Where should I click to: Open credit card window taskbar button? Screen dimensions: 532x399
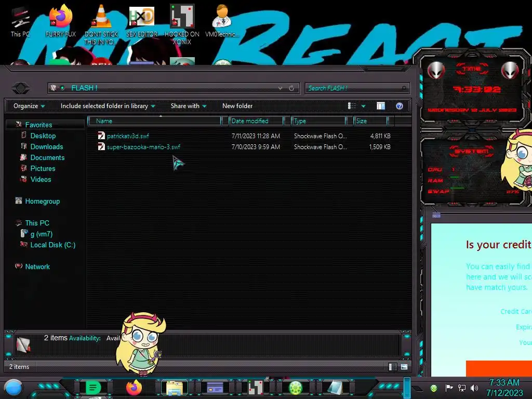(x=215, y=388)
